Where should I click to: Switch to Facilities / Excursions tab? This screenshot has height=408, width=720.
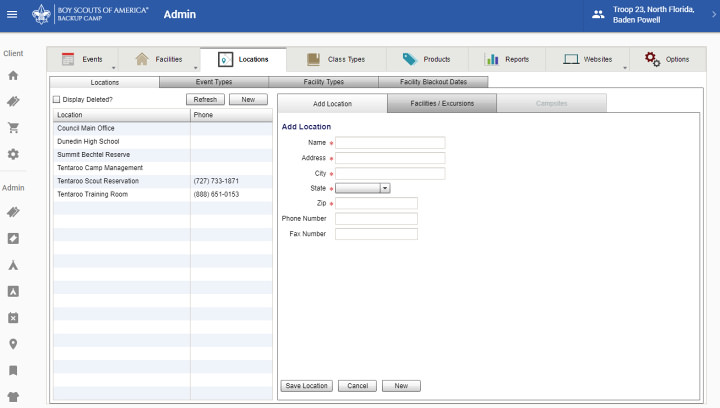(442, 103)
